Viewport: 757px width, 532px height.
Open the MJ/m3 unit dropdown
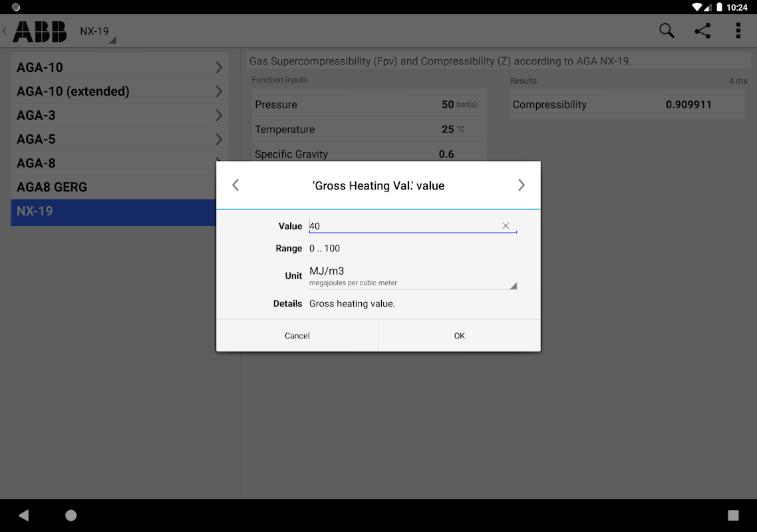pyautogui.click(x=413, y=277)
